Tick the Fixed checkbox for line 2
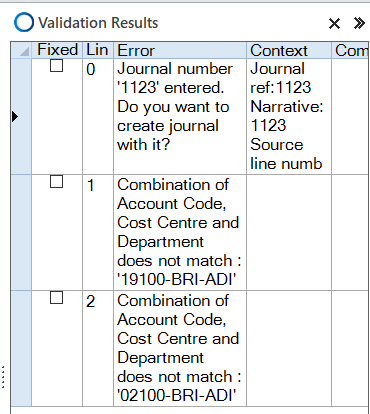 56,298
